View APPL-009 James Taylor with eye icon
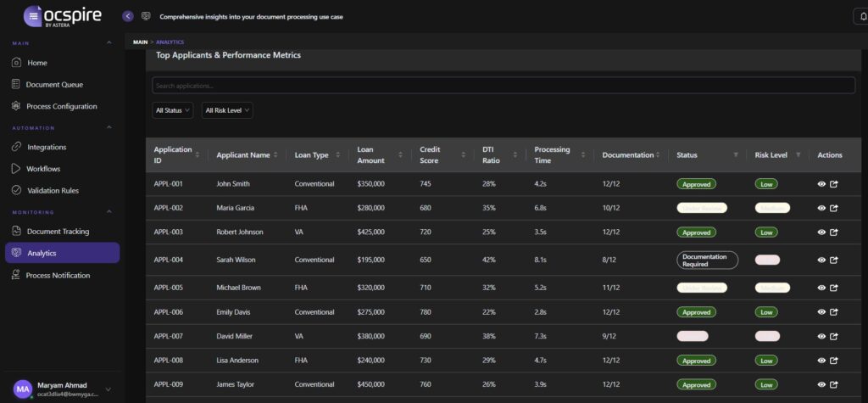868x403 pixels. [x=821, y=384]
